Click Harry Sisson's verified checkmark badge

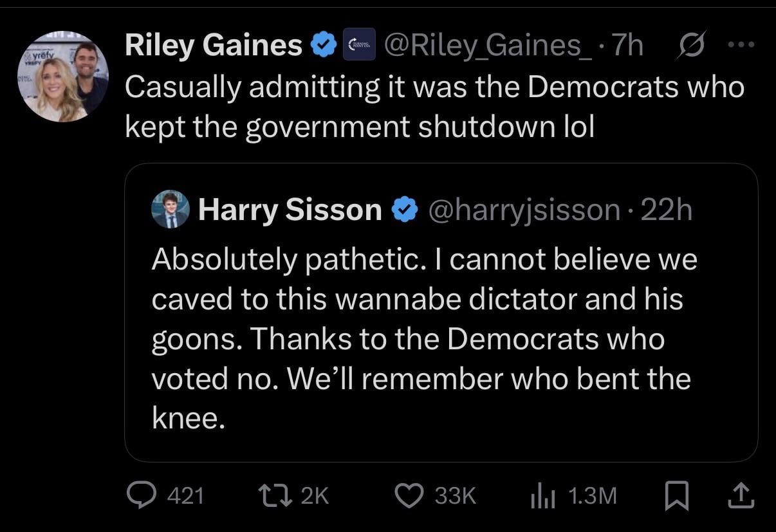[x=405, y=210]
